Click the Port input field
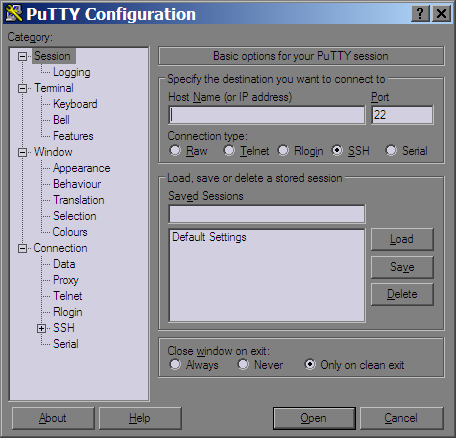456x438 pixels. tap(402, 115)
